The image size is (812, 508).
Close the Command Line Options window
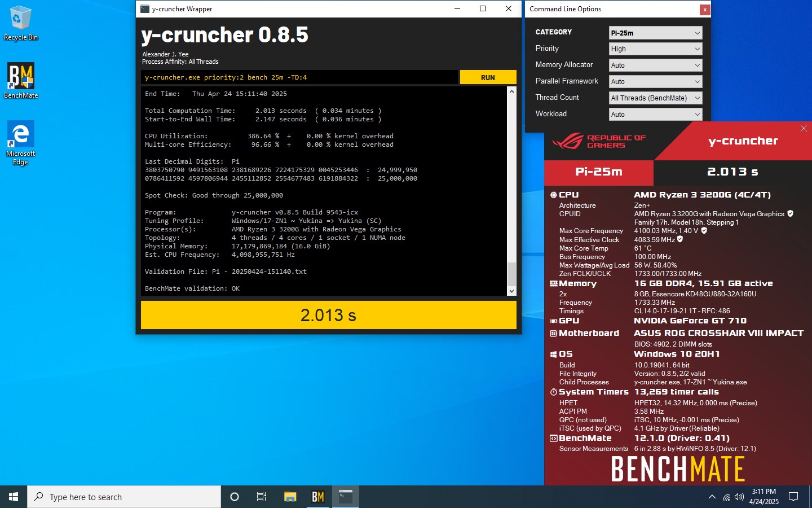point(704,10)
